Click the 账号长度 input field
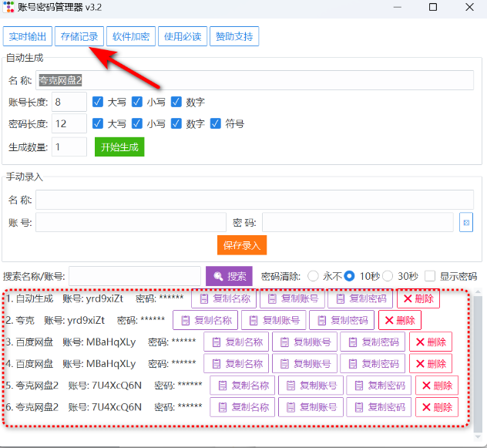 click(x=69, y=102)
